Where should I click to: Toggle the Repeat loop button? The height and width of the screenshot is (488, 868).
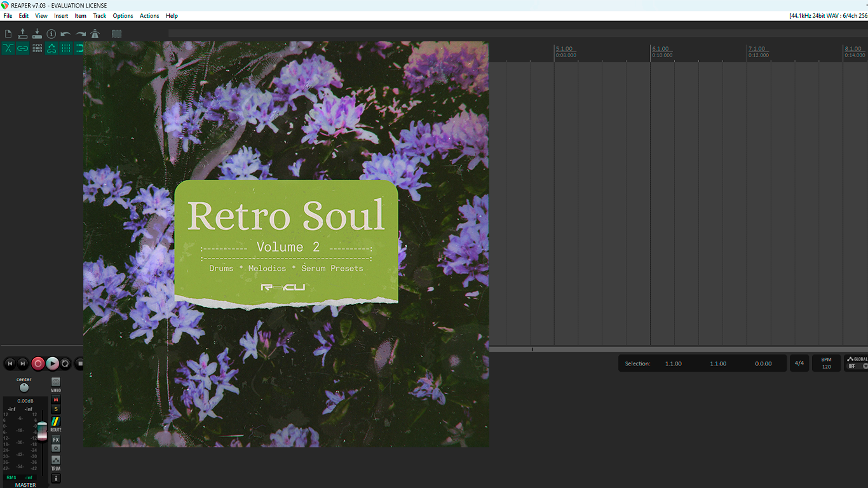65,363
